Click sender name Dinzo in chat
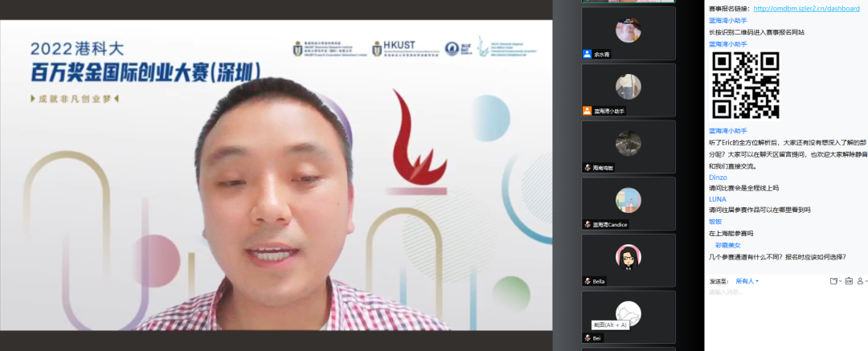This screenshot has height=351, width=868. click(x=718, y=178)
